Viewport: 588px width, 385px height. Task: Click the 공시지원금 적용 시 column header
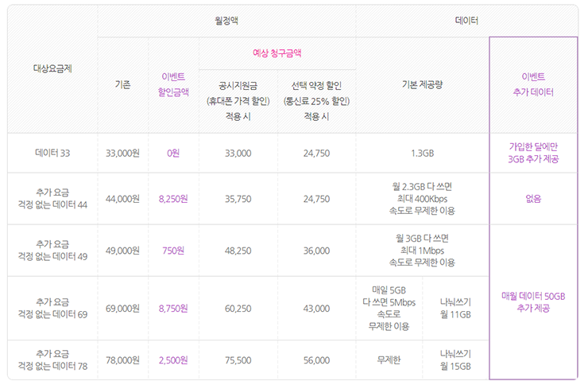[238, 101]
